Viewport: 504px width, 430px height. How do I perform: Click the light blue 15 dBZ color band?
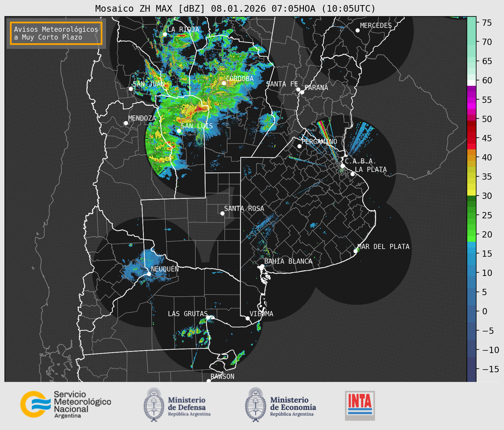pyautogui.click(x=471, y=254)
